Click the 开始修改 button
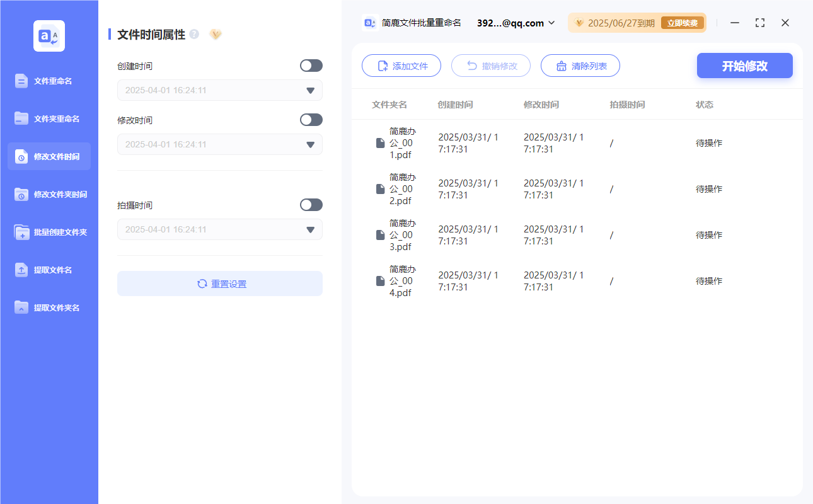The height and width of the screenshot is (504, 813). [x=744, y=65]
